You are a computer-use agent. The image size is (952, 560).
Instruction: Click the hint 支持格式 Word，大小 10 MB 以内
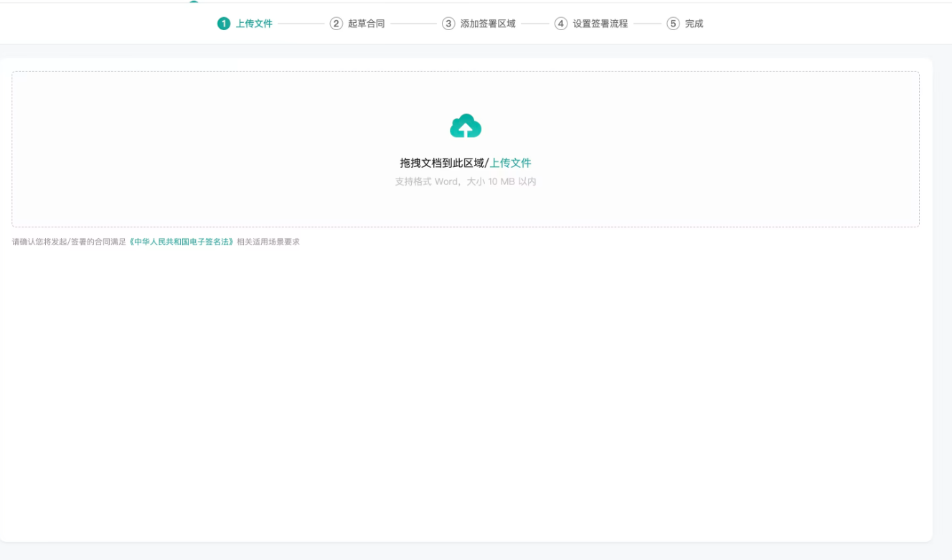tap(466, 181)
